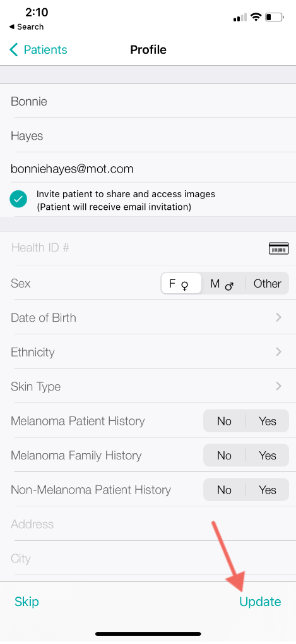Tap the Update button
The width and height of the screenshot is (296, 644).
pyautogui.click(x=260, y=602)
